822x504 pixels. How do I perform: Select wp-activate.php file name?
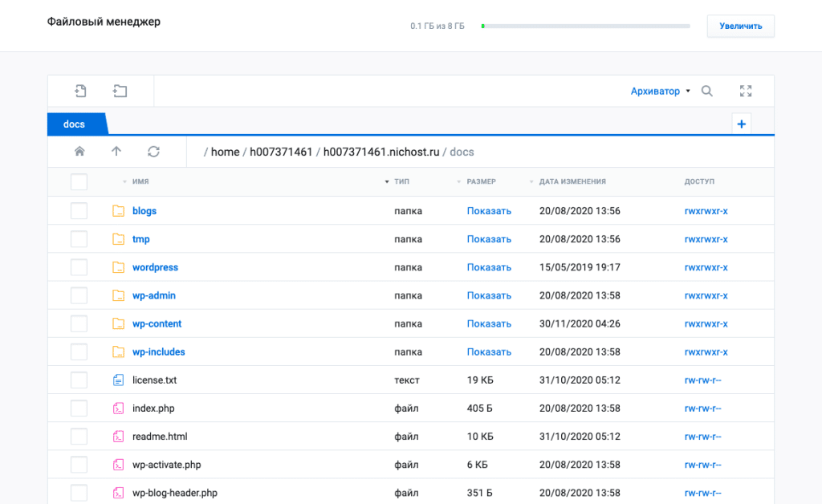[x=167, y=465]
